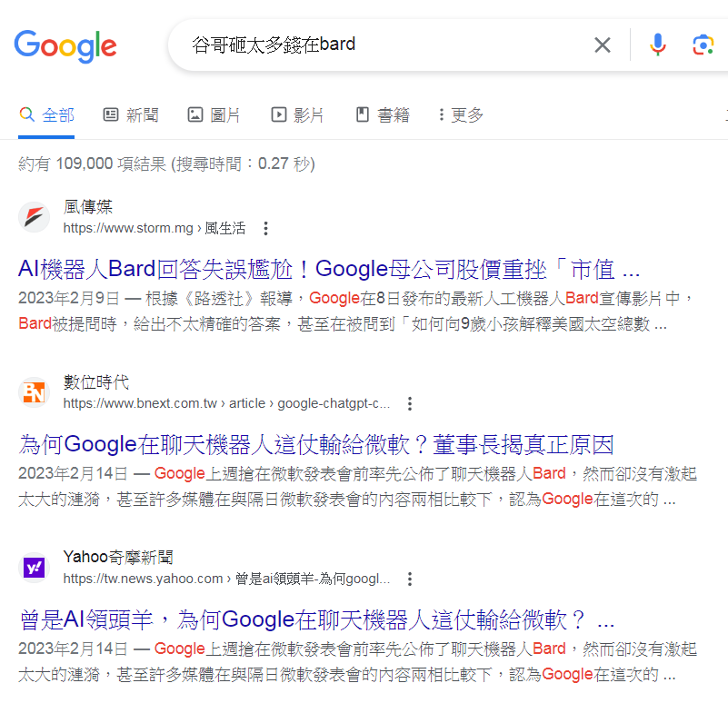Start voice search with microphone icon

point(657,45)
